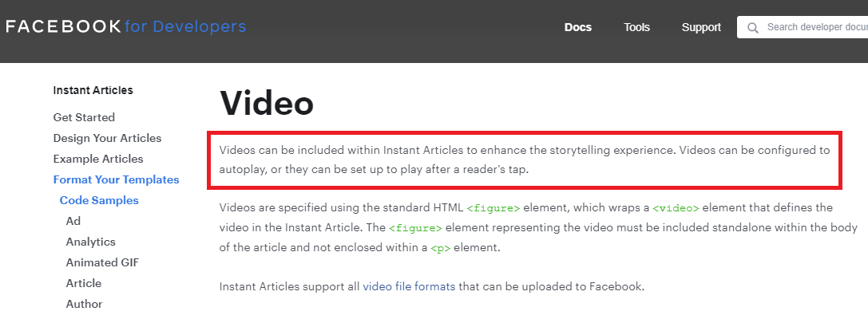Select the Article code sample

pos(84,283)
